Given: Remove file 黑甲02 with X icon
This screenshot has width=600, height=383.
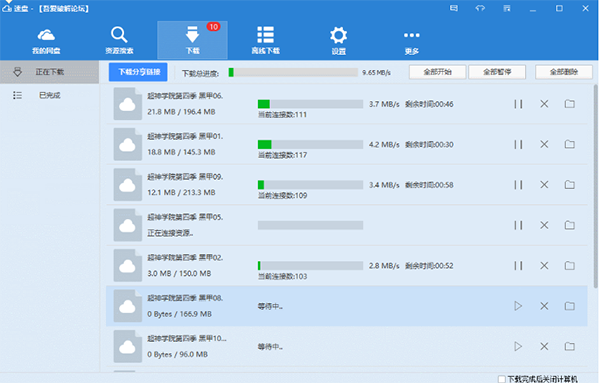Looking at the screenshot, I should coord(544,266).
